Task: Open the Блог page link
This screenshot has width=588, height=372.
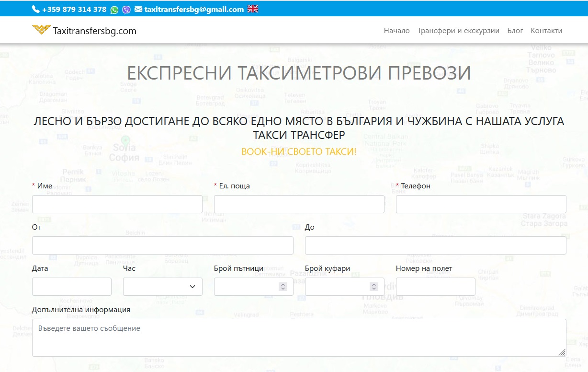Action: pos(515,31)
